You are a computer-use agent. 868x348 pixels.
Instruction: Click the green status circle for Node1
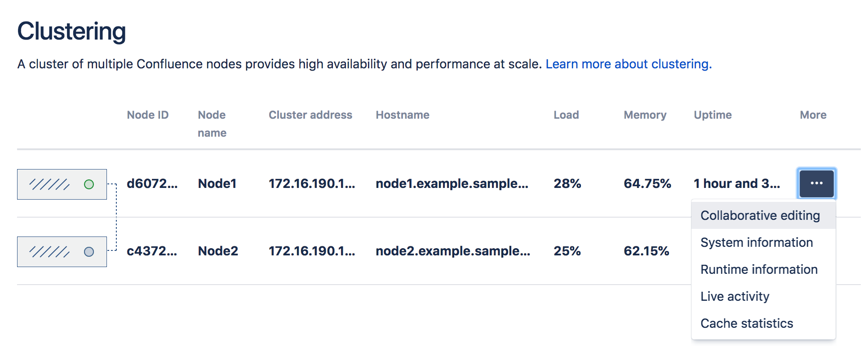[89, 184]
